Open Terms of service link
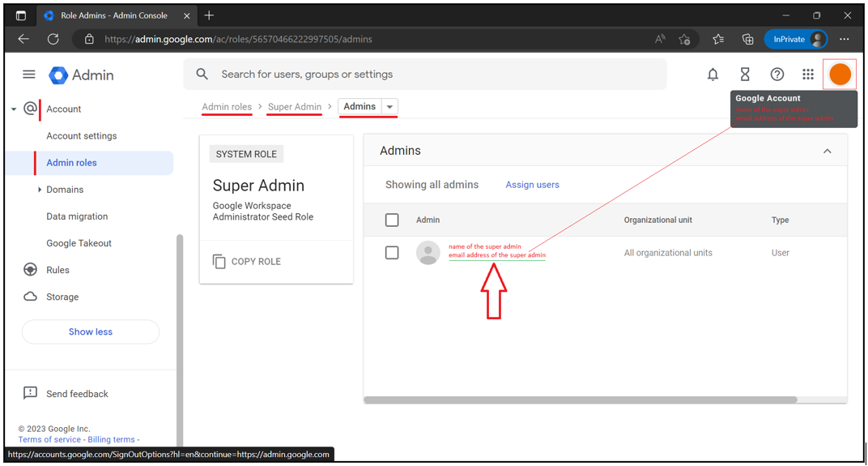868x466 pixels. pyautogui.click(x=49, y=439)
